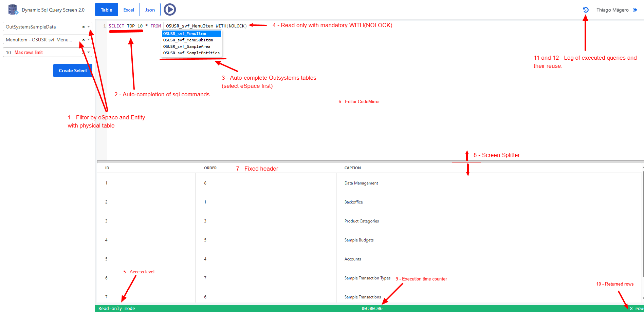Expand the OutSystemsSampleData eSpace dropdown arrow

(89, 27)
